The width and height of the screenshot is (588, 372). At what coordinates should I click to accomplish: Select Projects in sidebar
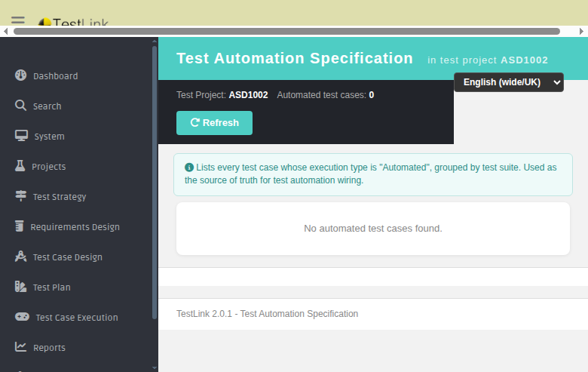49,166
